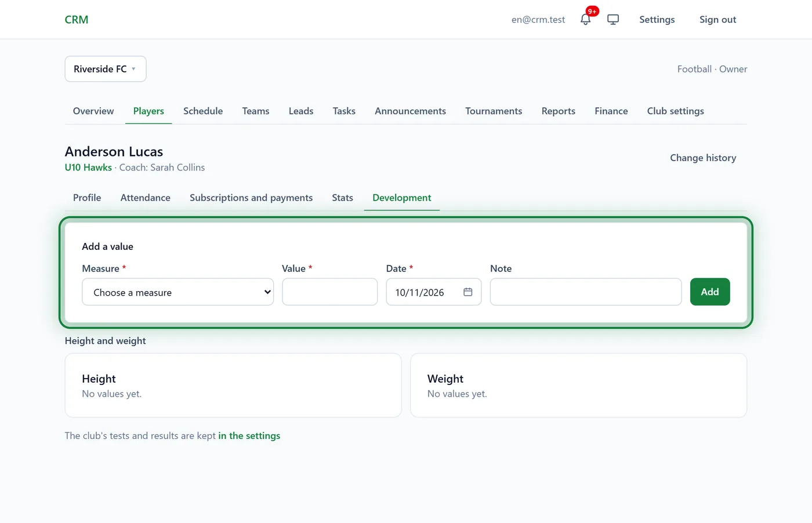Click into the Note text field
The height and width of the screenshot is (523, 812).
(586, 292)
